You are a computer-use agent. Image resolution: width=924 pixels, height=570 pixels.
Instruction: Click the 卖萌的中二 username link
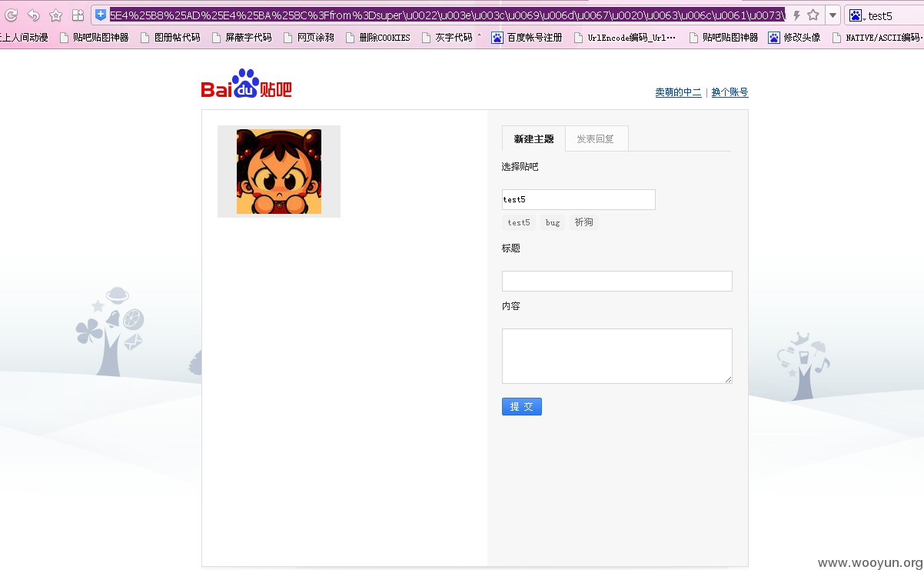tap(678, 92)
